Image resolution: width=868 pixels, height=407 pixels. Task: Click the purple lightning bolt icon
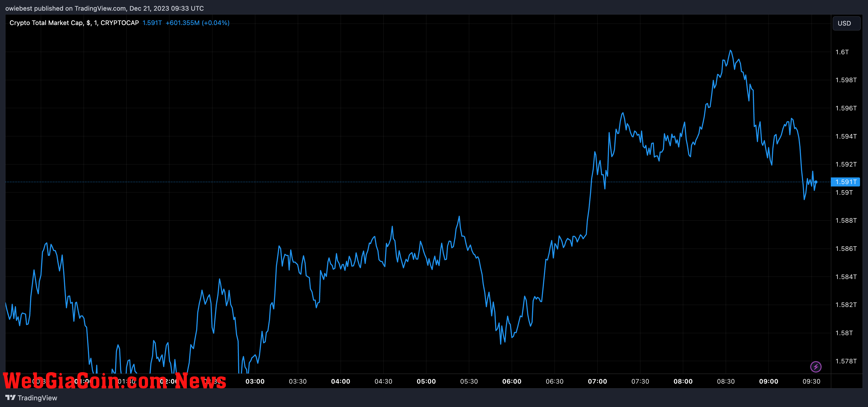coord(815,367)
